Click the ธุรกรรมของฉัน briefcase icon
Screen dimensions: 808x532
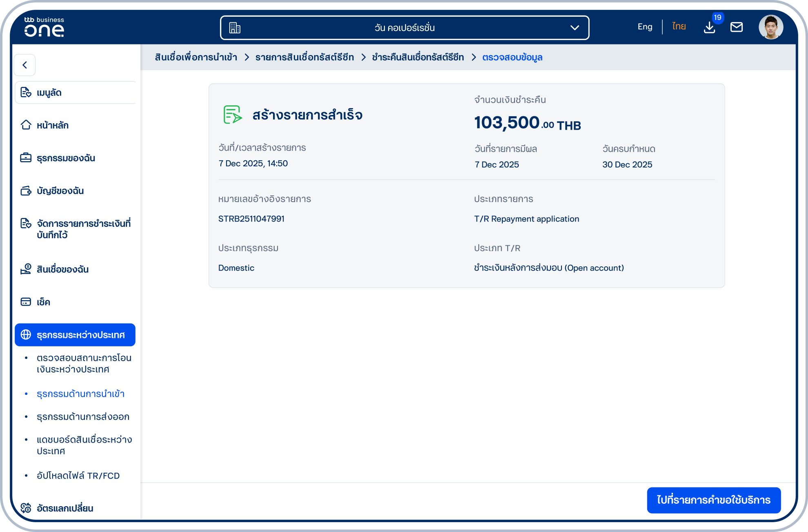tap(26, 157)
